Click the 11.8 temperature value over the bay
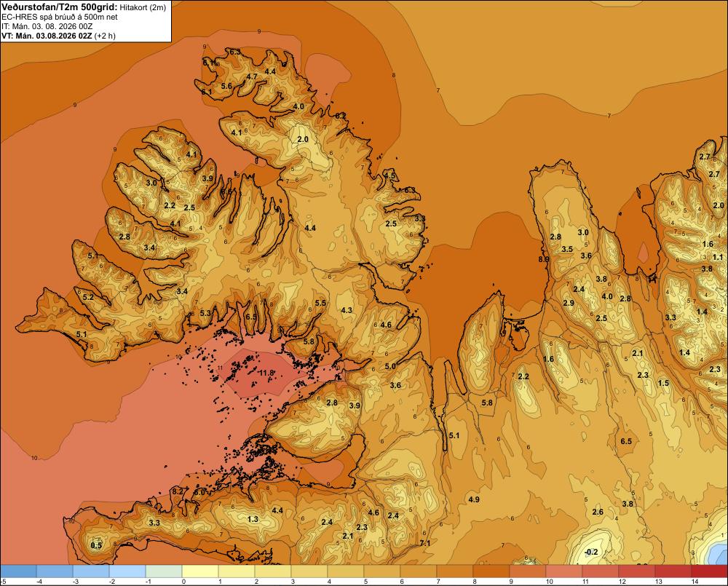This screenshot has height=586, width=728. [x=266, y=373]
